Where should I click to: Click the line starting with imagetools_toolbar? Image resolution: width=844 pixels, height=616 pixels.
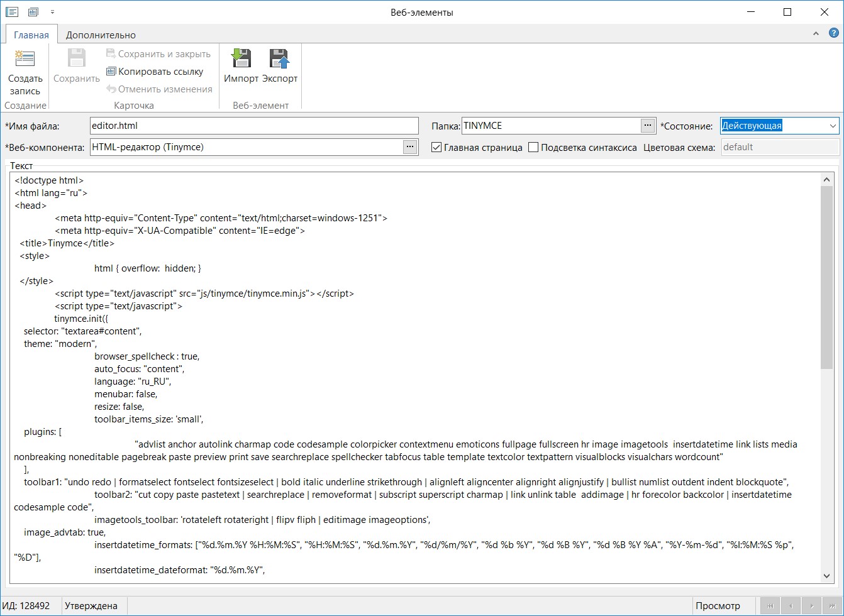(x=262, y=520)
